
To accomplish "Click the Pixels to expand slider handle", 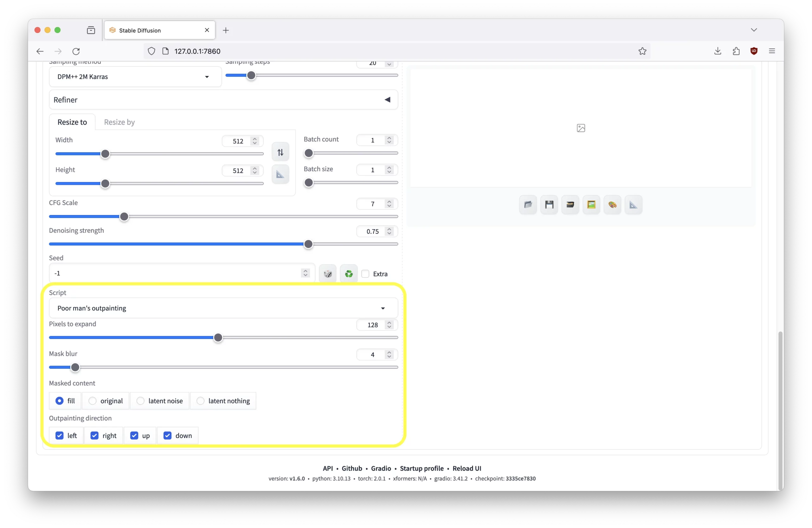I will [x=218, y=338].
